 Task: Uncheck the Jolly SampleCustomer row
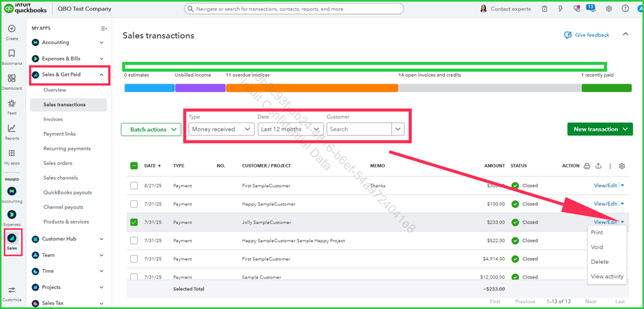point(134,222)
